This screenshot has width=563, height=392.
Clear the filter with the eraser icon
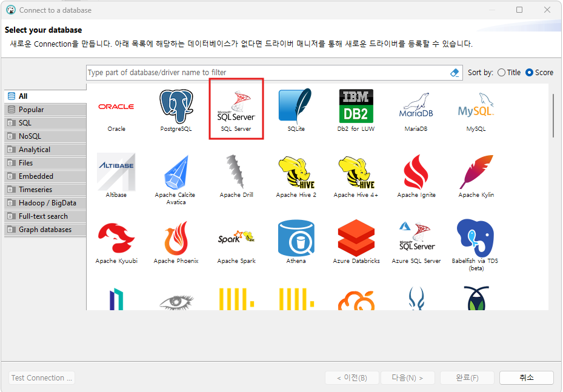click(454, 73)
